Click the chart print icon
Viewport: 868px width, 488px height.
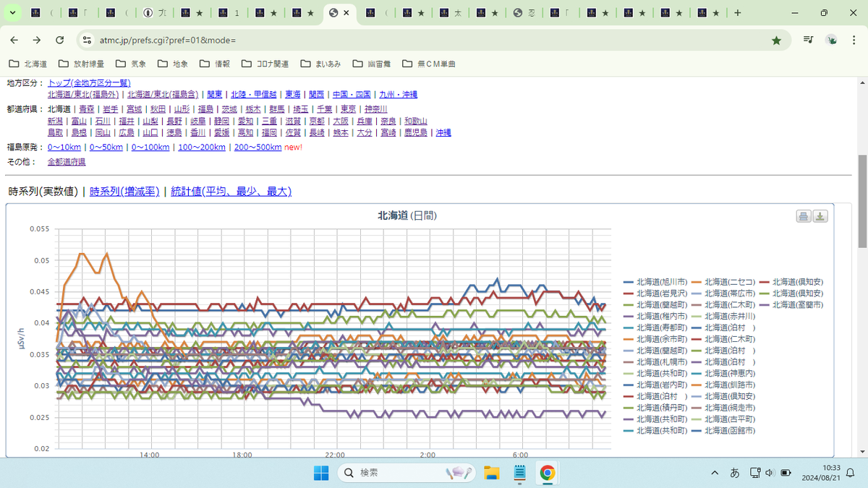pos(804,216)
